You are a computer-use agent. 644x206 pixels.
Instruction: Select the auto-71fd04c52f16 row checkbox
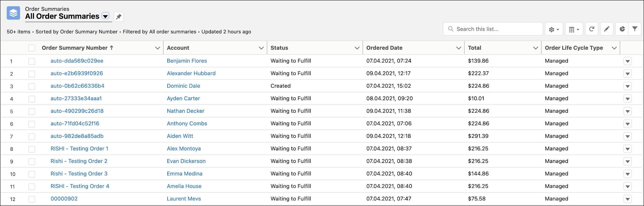[32, 124]
